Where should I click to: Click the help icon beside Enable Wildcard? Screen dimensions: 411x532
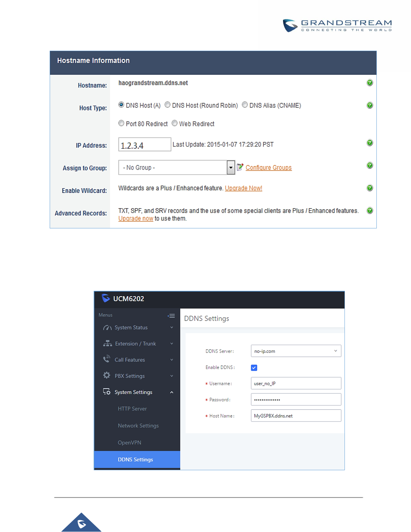point(370,188)
